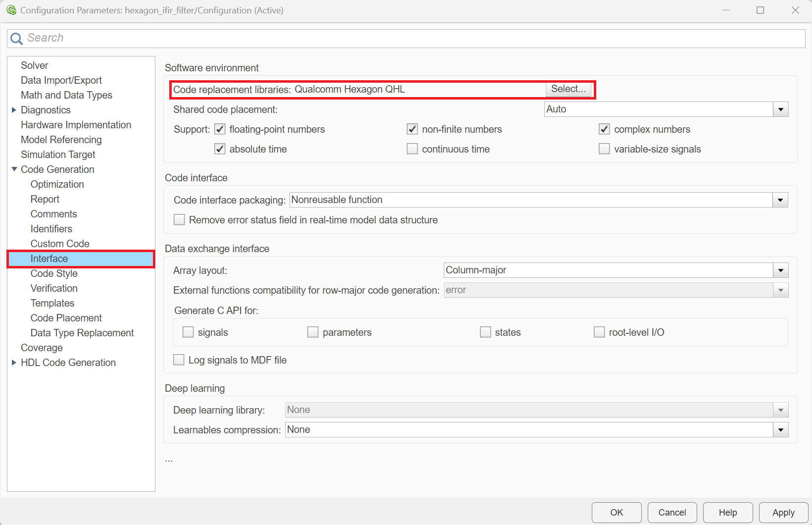Click the Simulink gear icon in title bar
812x525 pixels.
click(11, 10)
